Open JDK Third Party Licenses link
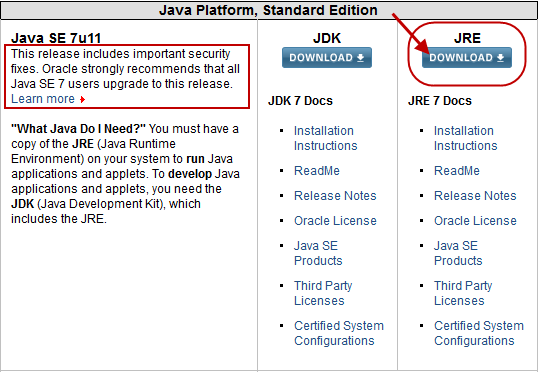 tap(323, 293)
